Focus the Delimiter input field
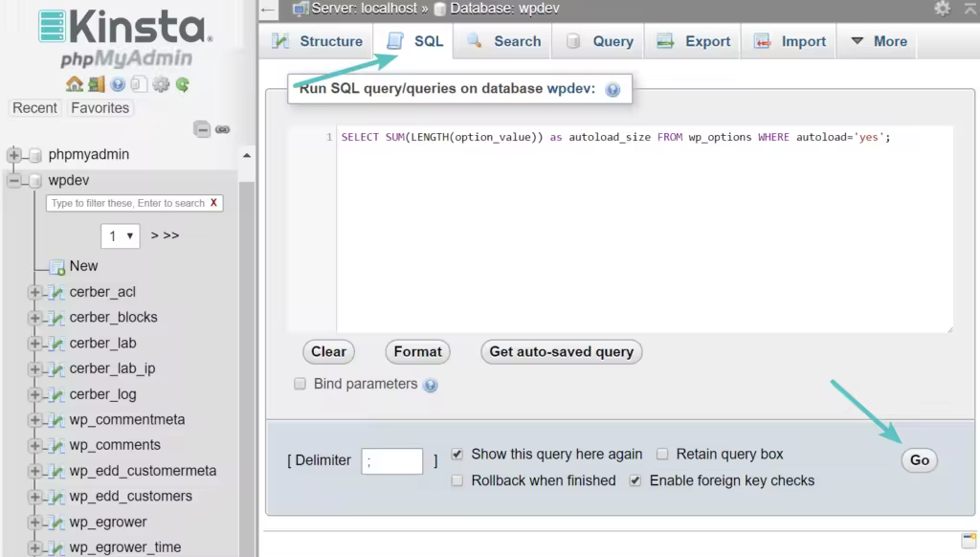Image resolution: width=980 pixels, height=557 pixels. pyautogui.click(x=391, y=461)
